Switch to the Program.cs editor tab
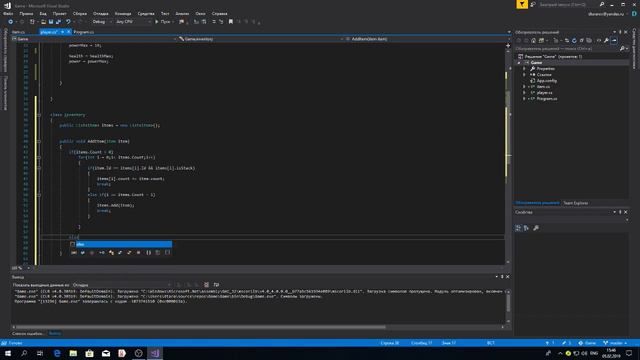This screenshot has width=640, height=360. coord(84,32)
